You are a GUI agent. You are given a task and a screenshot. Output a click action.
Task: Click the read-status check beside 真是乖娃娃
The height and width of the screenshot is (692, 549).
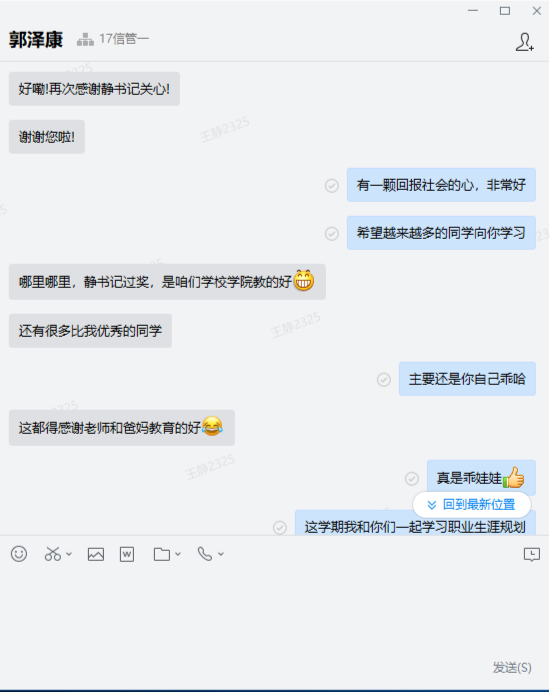pos(412,478)
